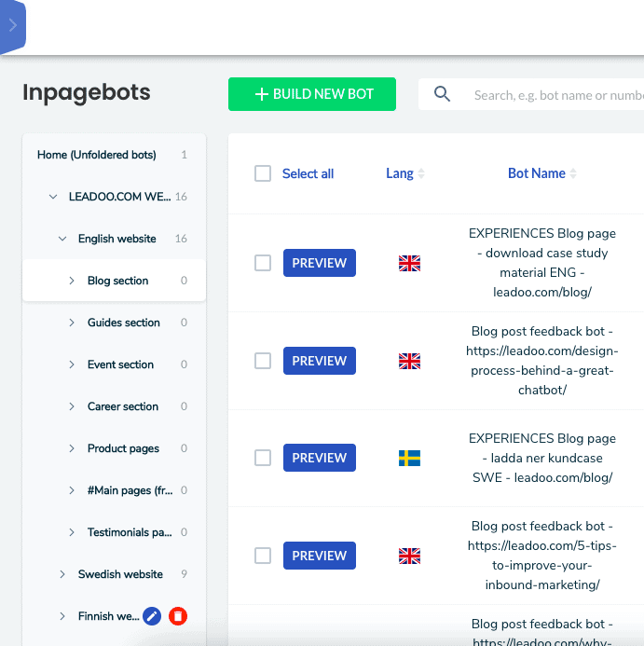Click the BUILD NEW BOT button
The height and width of the screenshot is (646, 644).
click(x=312, y=94)
